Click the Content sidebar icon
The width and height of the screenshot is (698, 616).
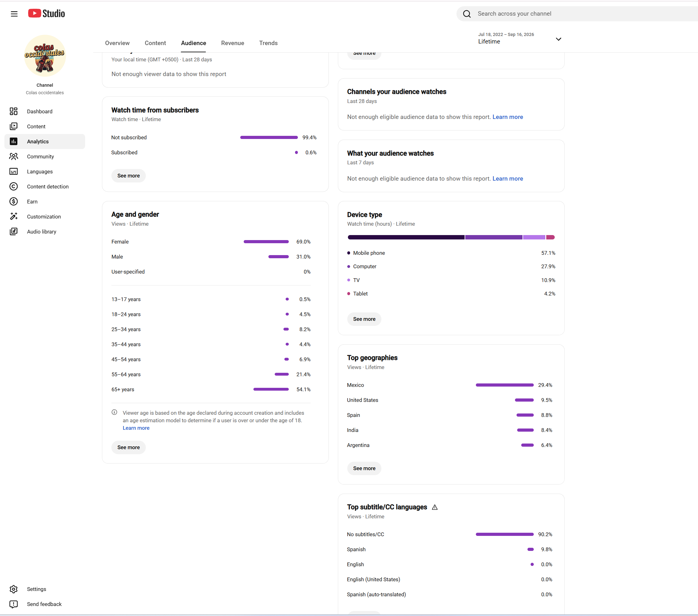(x=14, y=126)
